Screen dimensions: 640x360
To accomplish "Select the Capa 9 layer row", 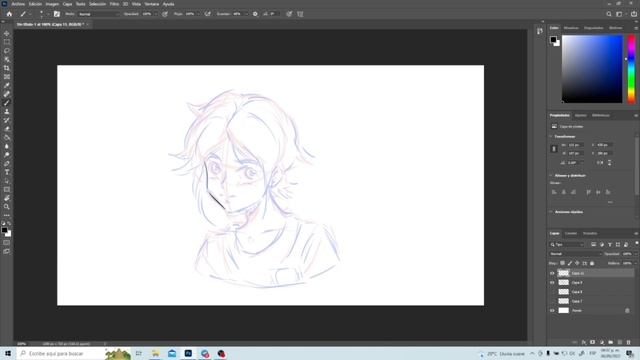I will tap(591, 282).
